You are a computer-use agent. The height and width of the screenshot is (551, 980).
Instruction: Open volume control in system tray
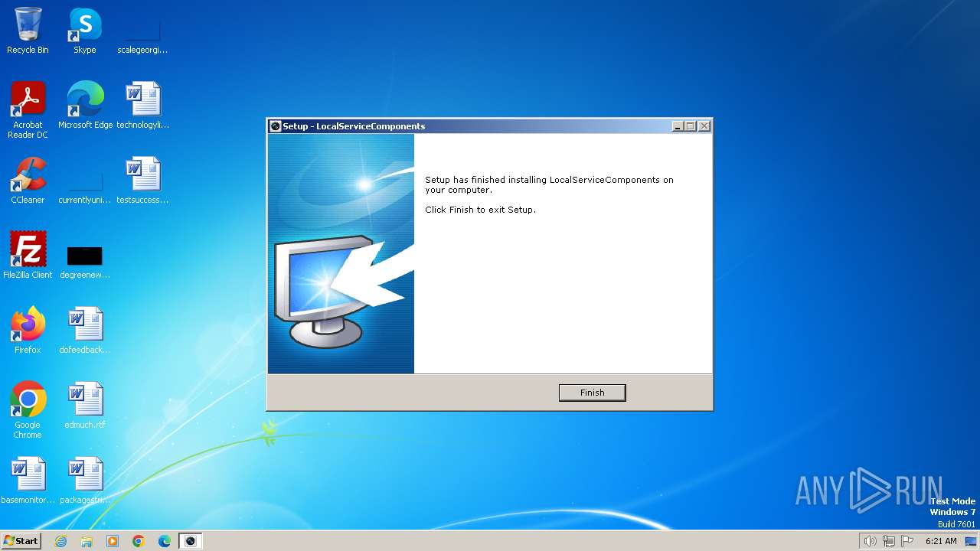[870, 541]
